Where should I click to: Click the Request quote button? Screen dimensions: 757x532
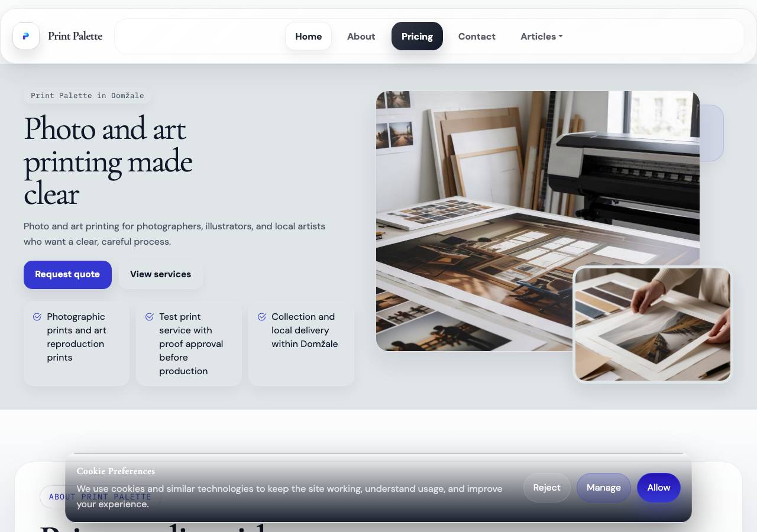pyautogui.click(x=67, y=275)
